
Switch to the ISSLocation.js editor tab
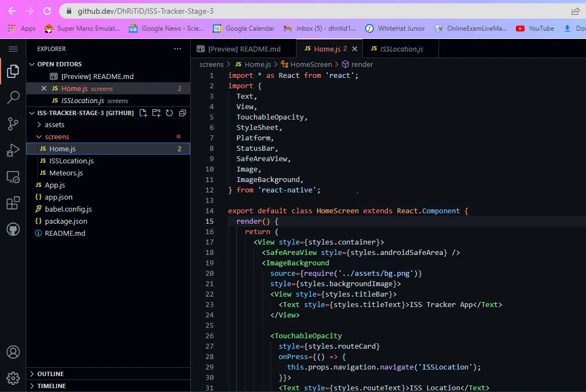click(401, 49)
